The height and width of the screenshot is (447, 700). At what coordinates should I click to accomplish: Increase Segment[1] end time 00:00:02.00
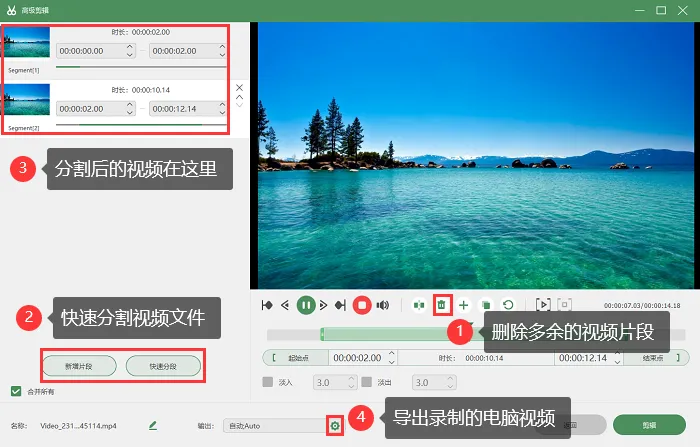[222, 46]
